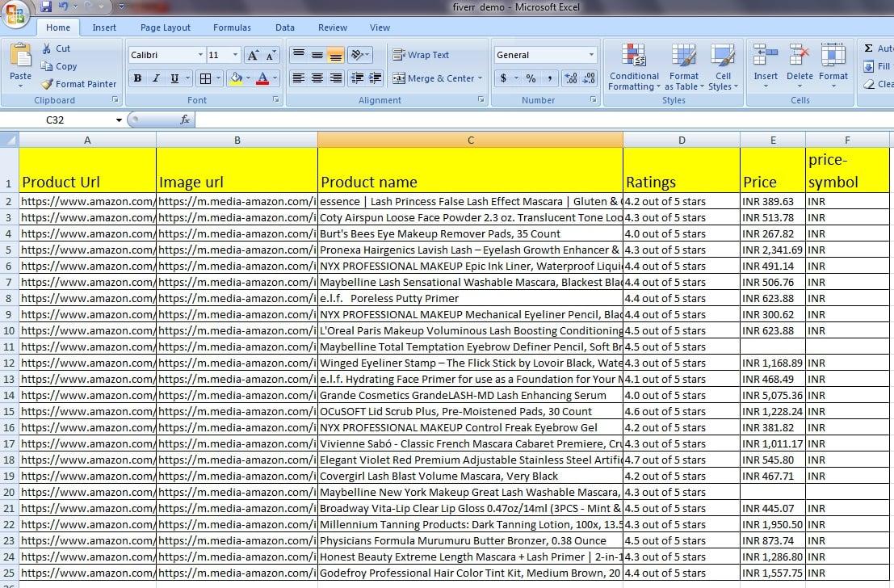Switch to the Data ribbon tab
Image resolution: width=894 pixels, height=588 pixels.
tap(284, 27)
